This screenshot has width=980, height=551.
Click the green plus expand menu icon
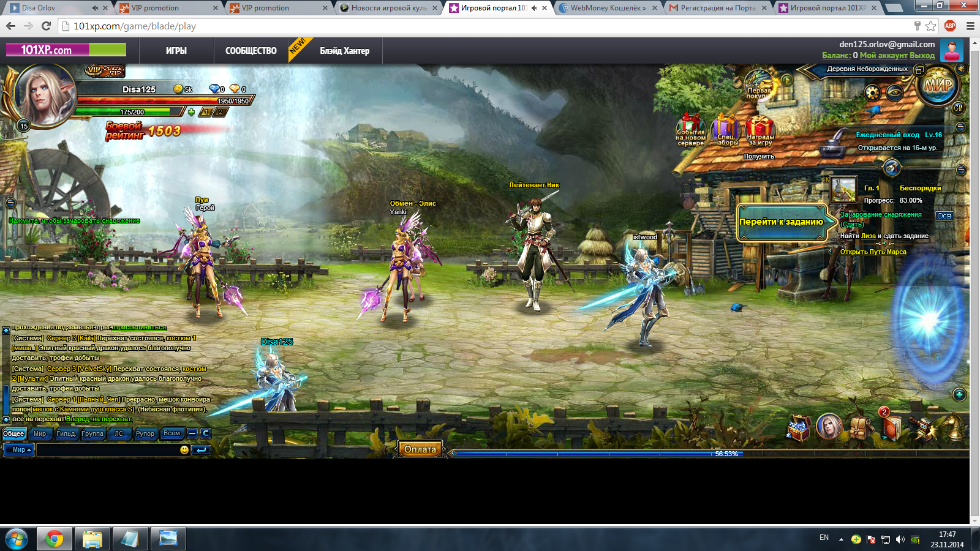[x=959, y=395]
